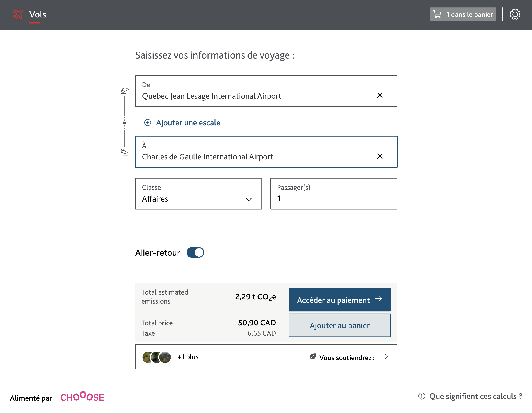
Task: Click Ajouter une escale link
Action: [x=188, y=122]
